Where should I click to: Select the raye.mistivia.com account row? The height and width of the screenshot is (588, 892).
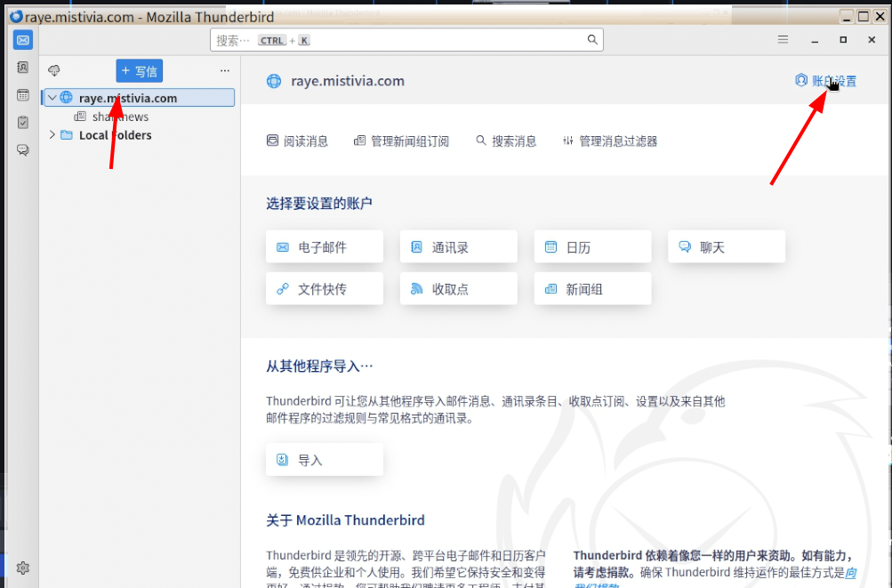tap(139, 98)
